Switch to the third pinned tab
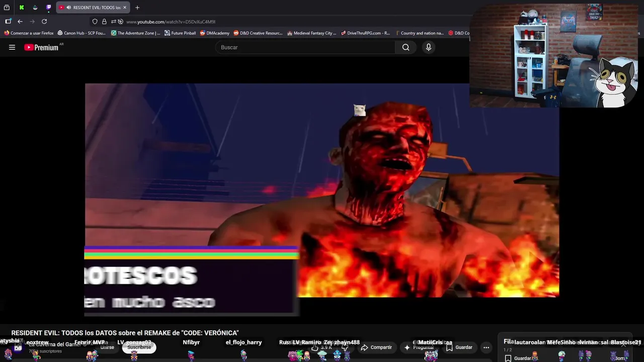This screenshot has height=362, width=644. pos(35,8)
